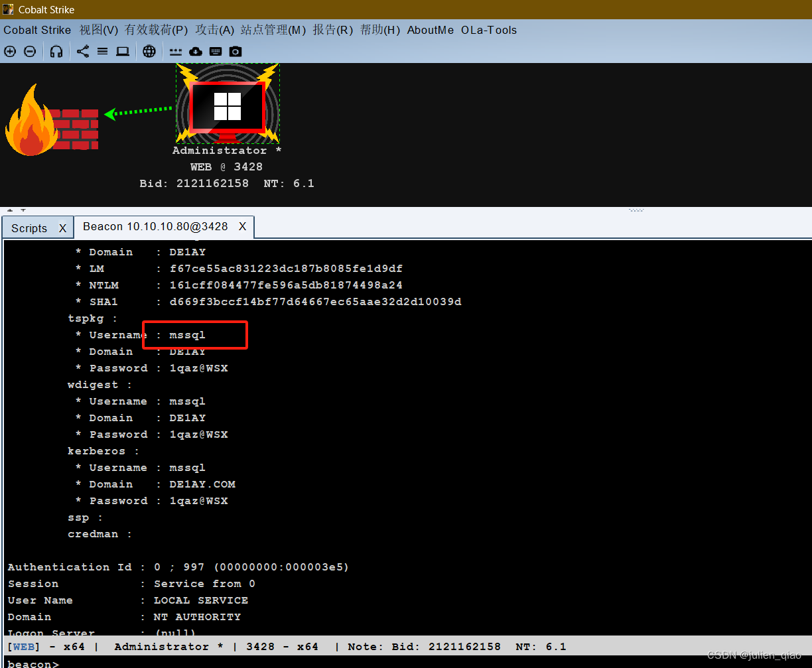Click the wdigest section header
This screenshot has width=812, height=668.
(x=100, y=385)
